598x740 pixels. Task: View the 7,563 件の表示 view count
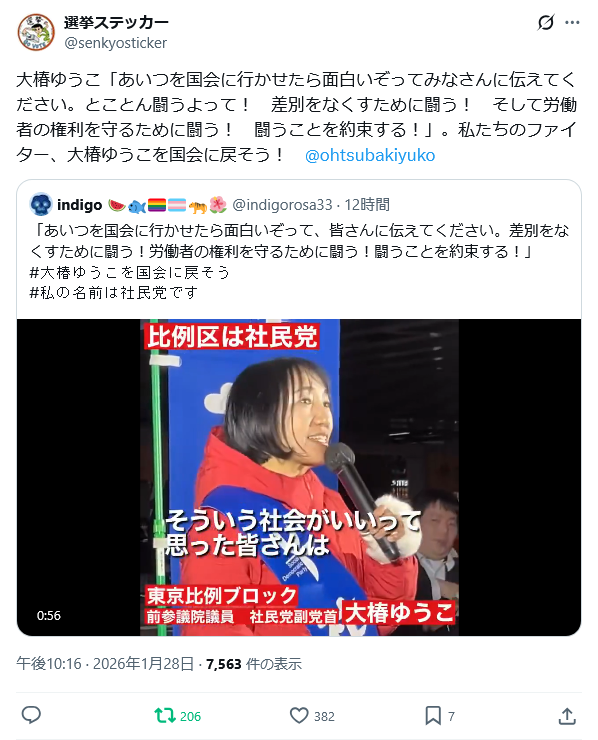tap(253, 664)
